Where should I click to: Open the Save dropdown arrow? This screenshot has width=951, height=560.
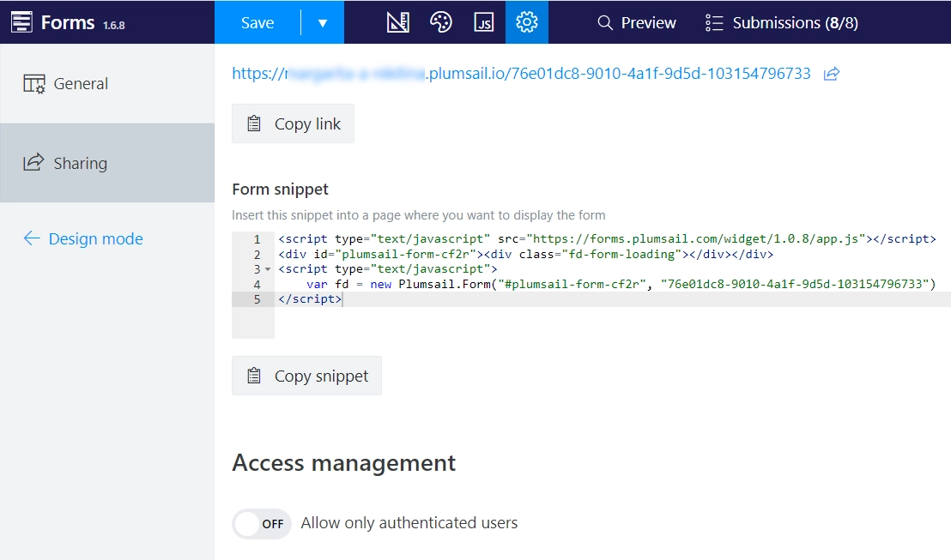point(323,23)
